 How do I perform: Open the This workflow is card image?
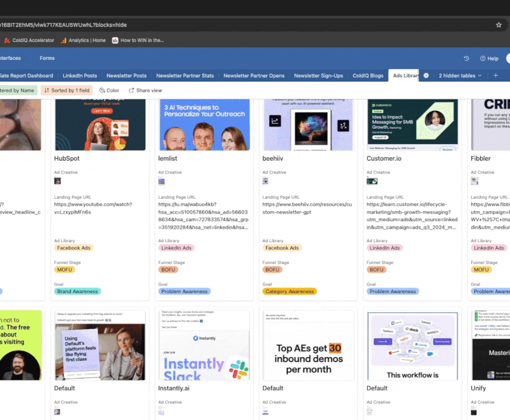pos(412,345)
